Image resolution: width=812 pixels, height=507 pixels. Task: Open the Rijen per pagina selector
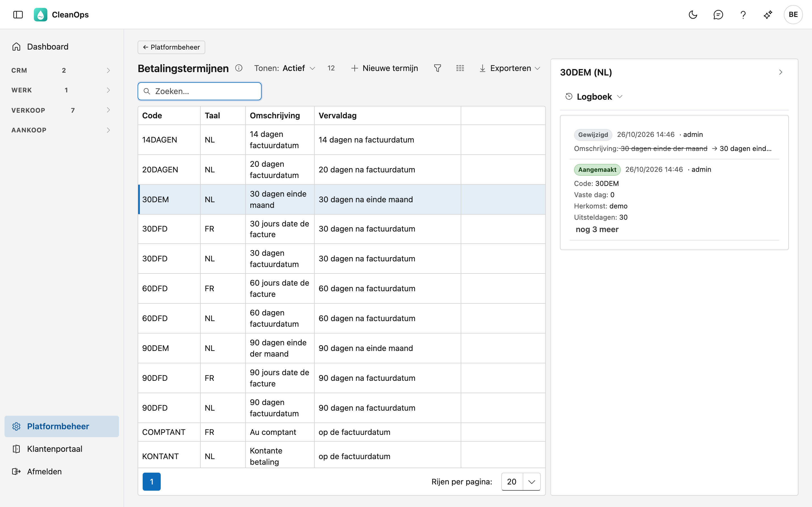coord(521,482)
